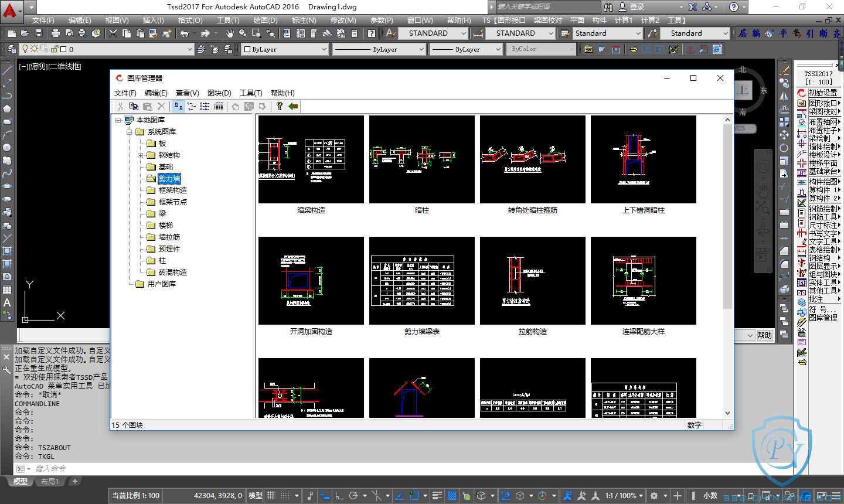The width and height of the screenshot is (844, 504).
Task: Switch library view to details mode
Action: coord(218,107)
